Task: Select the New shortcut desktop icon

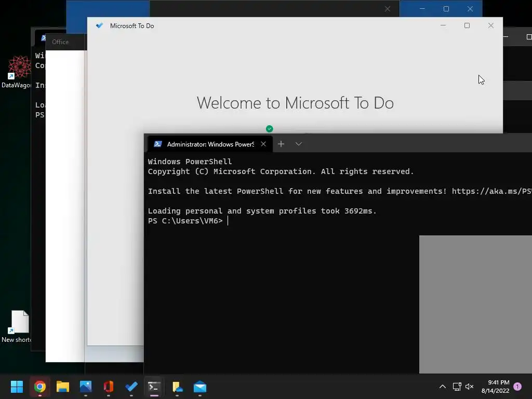Action: (x=16, y=326)
